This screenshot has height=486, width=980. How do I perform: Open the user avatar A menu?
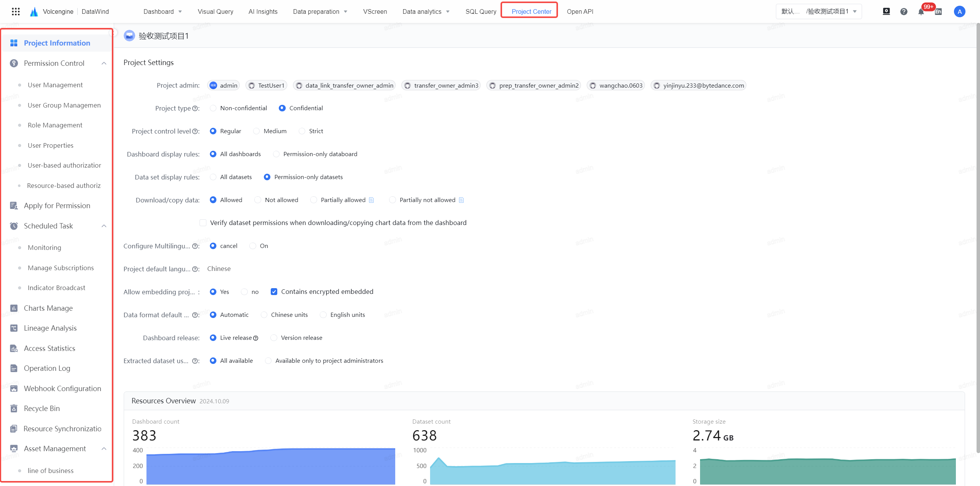[x=959, y=11]
